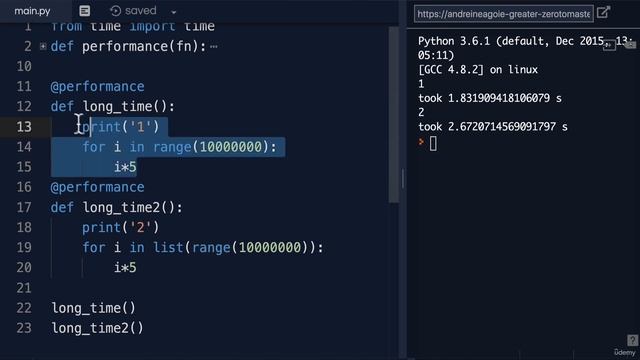Click the long_time() call on line 22
The height and width of the screenshot is (360, 640).
pos(93,308)
